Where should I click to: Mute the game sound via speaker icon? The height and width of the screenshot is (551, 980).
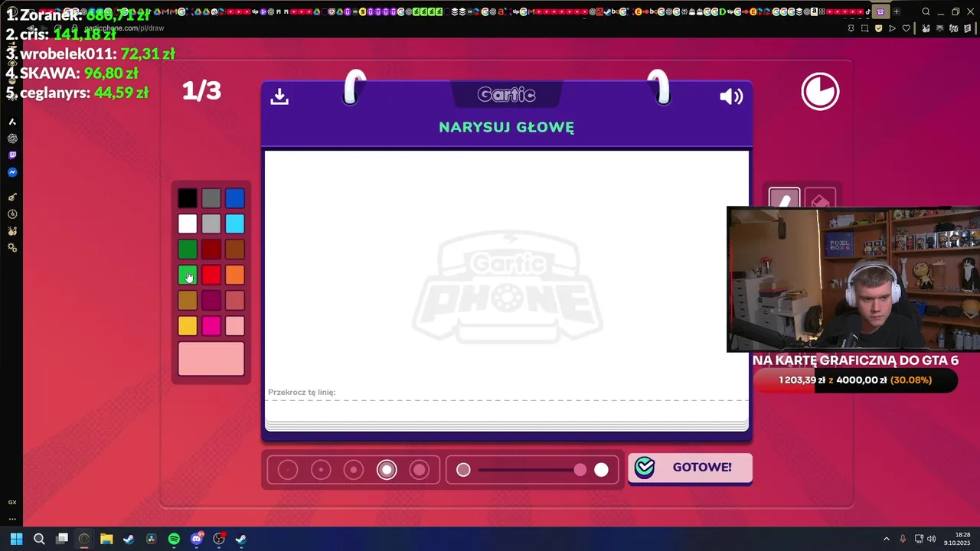tap(731, 96)
